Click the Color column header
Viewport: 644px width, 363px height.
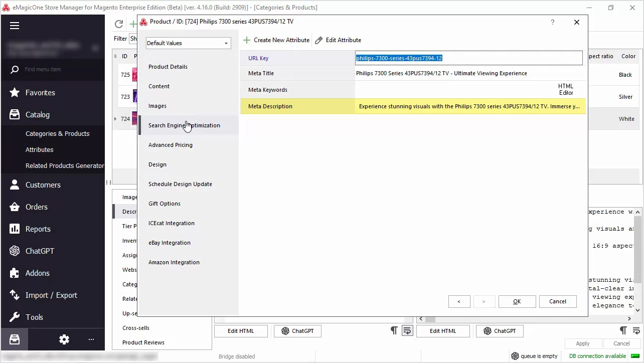click(x=628, y=56)
